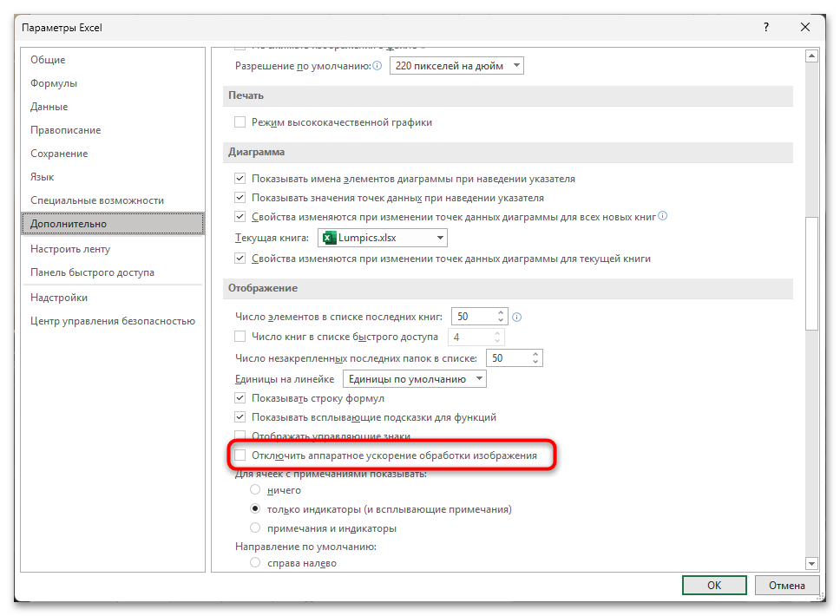Click the vertical scrollbar thumb
The image size is (840, 616).
click(812, 273)
